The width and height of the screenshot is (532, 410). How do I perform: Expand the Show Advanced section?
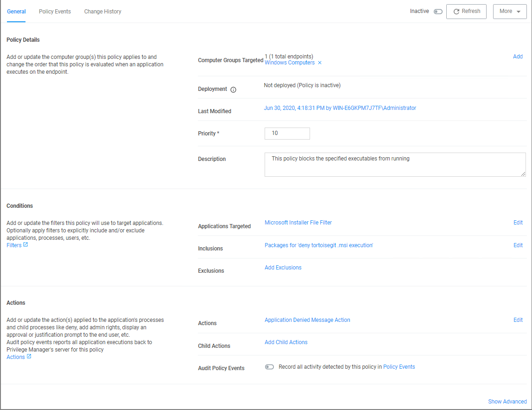[507, 402]
